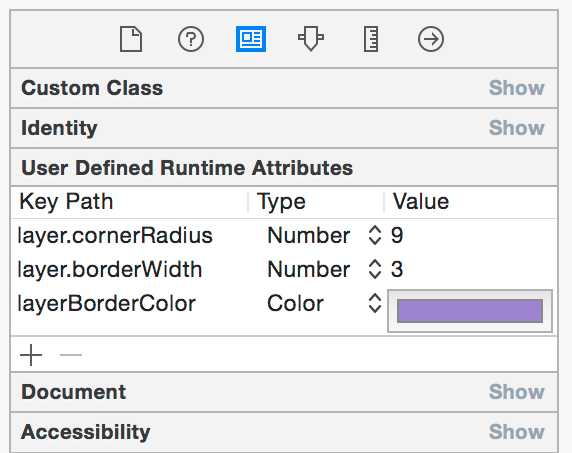Open the Quick Help inspector icon
The image size is (572, 453).
click(x=191, y=39)
